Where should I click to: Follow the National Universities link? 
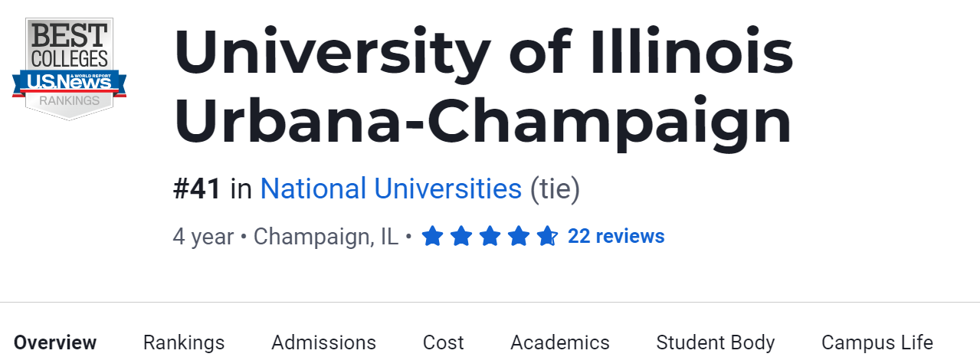point(391,188)
